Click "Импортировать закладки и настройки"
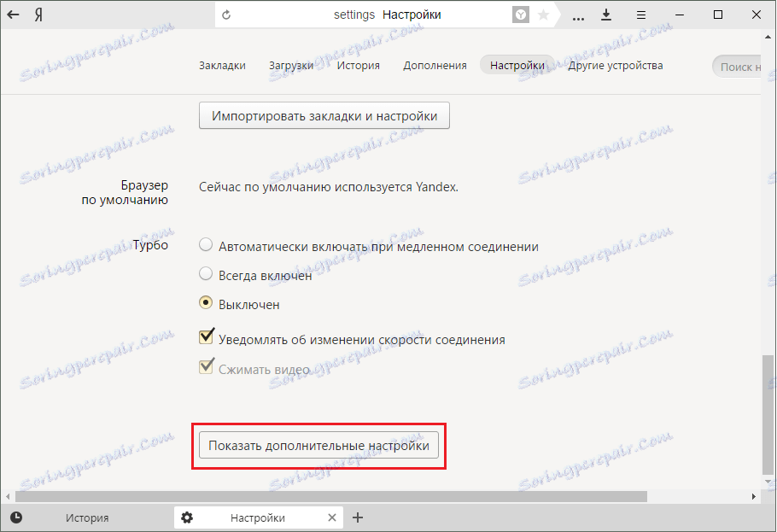The image size is (777, 532). pos(324,115)
